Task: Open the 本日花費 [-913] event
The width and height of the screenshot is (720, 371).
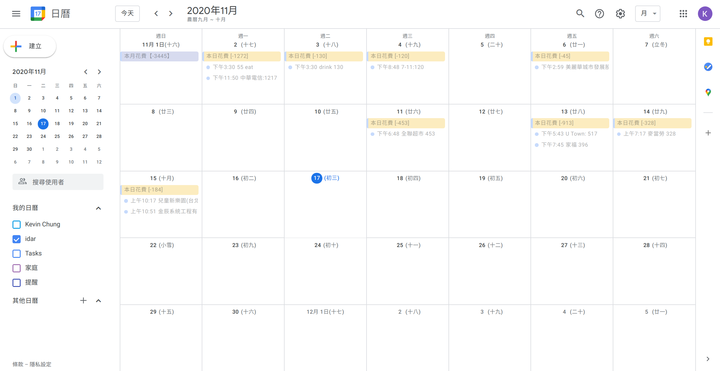Action: pyautogui.click(x=570, y=123)
